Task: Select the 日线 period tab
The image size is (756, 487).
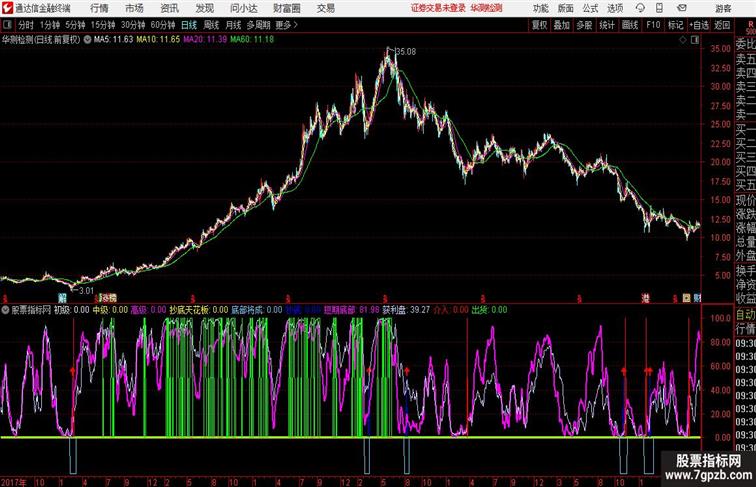Action: [x=189, y=25]
